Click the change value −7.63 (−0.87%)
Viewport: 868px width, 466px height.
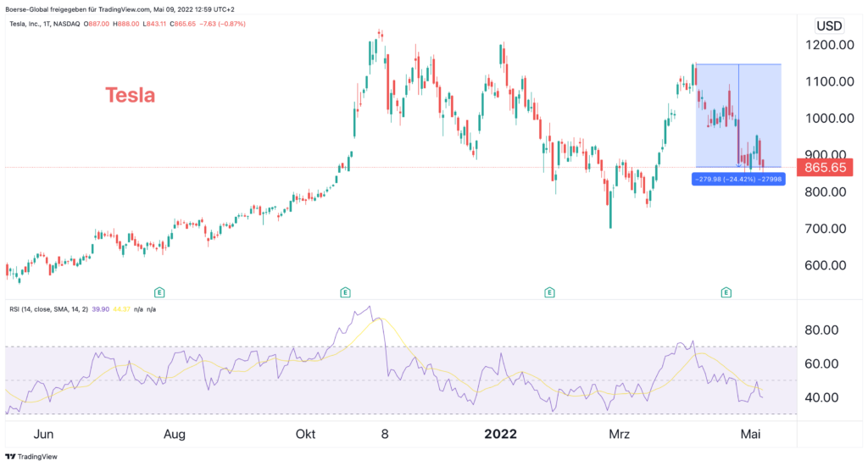(222, 24)
